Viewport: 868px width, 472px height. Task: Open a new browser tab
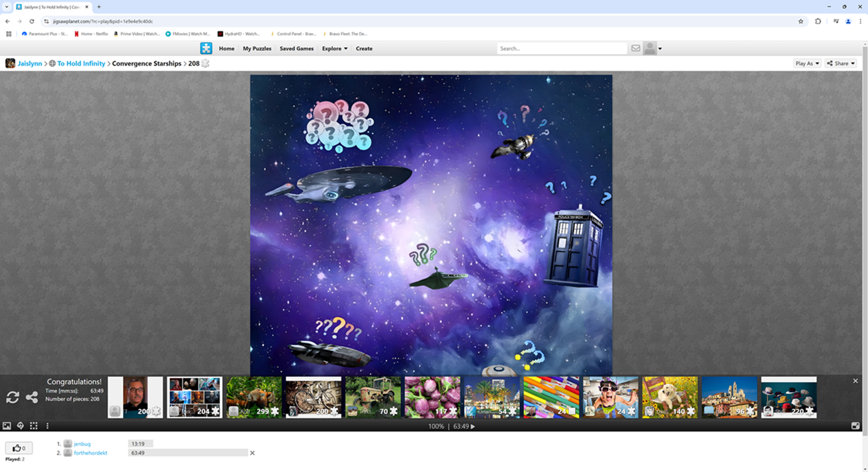pos(99,7)
